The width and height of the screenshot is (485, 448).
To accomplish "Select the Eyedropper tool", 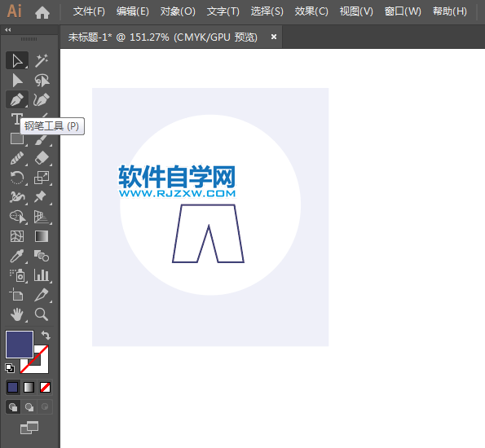I will (17, 256).
